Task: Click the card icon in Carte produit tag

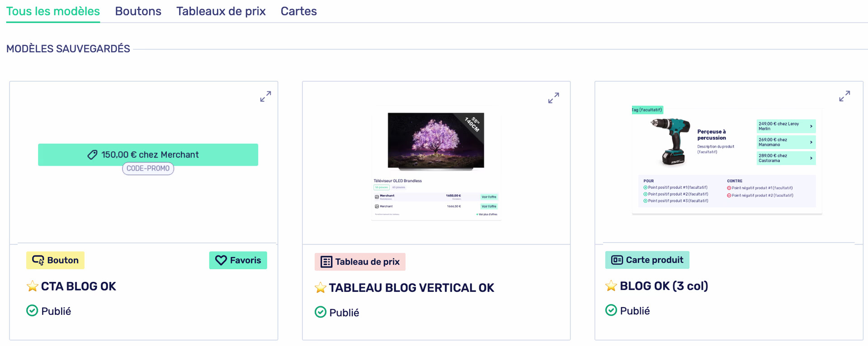Action: point(617,260)
